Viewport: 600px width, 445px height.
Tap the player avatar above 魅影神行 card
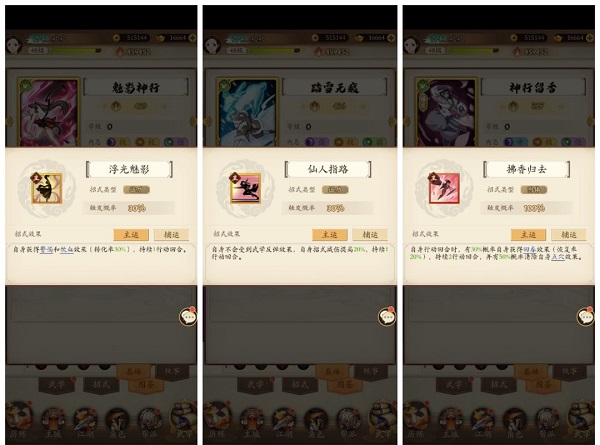(14, 45)
